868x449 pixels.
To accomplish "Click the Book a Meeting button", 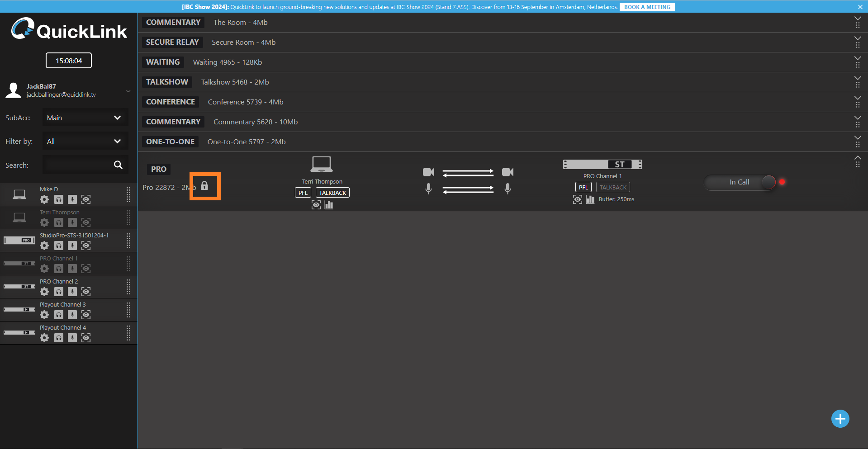I will 647,7.
